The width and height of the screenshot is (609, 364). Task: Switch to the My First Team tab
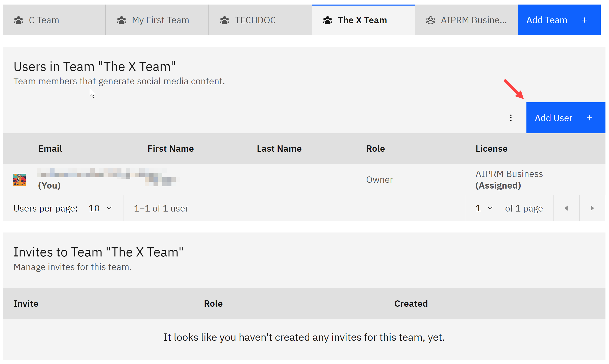pyautogui.click(x=160, y=20)
